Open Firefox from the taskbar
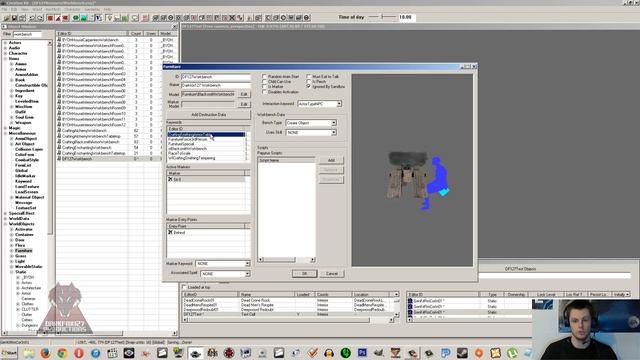Viewport: 640px width, 360px height. pyautogui.click(x=46, y=353)
